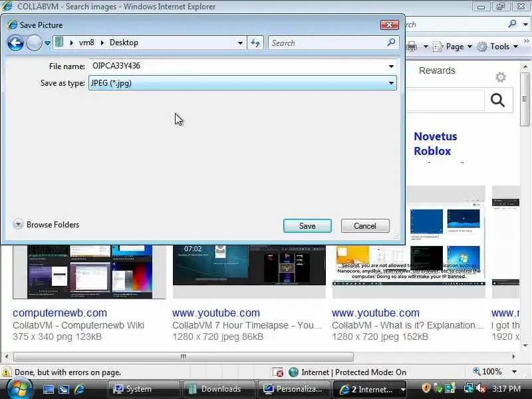This screenshot has width=532, height=399.
Task: Switch to the Personalization taskbar button
Action: pyautogui.click(x=294, y=389)
